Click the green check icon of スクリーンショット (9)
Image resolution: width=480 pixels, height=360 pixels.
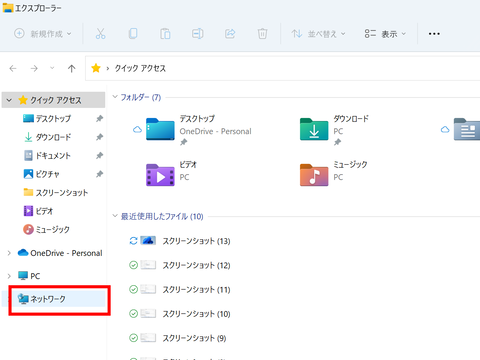pos(133,338)
